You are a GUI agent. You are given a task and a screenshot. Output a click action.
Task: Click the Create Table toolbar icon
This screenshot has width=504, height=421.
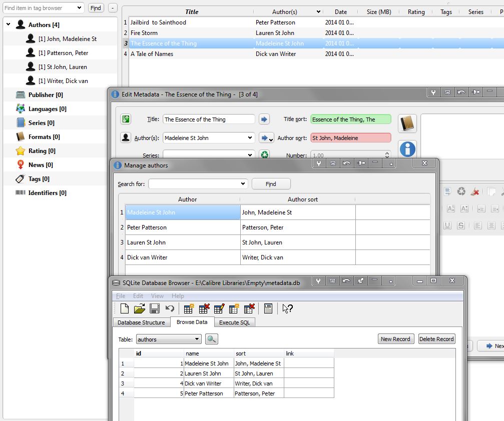[189, 308]
